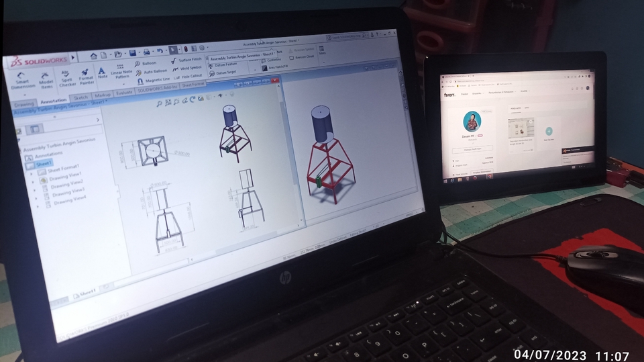Add a Balloon annotation
The height and width of the screenshot is (362, 644).
pyautogui.click(x=145, y=64)
